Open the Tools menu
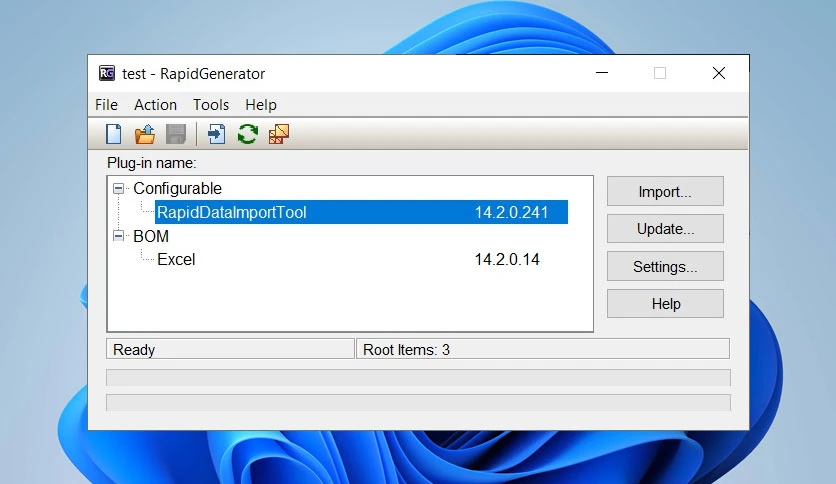The image size is (836, 484). click(x=211, y=104)
